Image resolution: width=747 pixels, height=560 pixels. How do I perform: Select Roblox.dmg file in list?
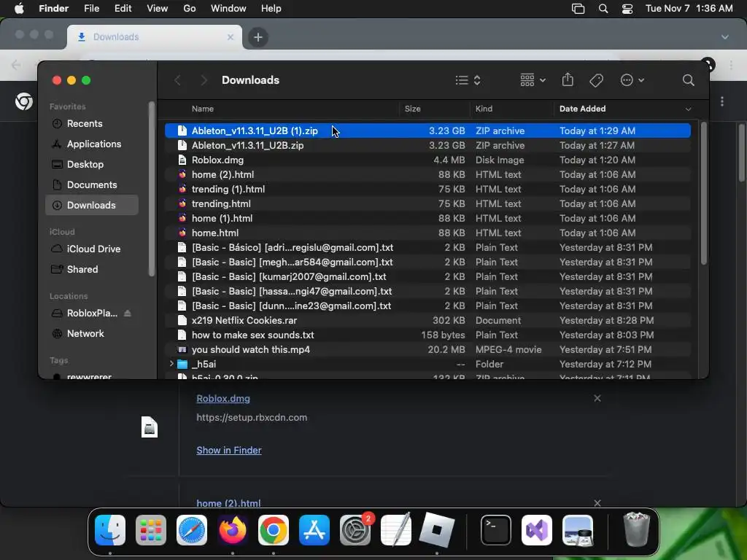(x=427, y=160)
